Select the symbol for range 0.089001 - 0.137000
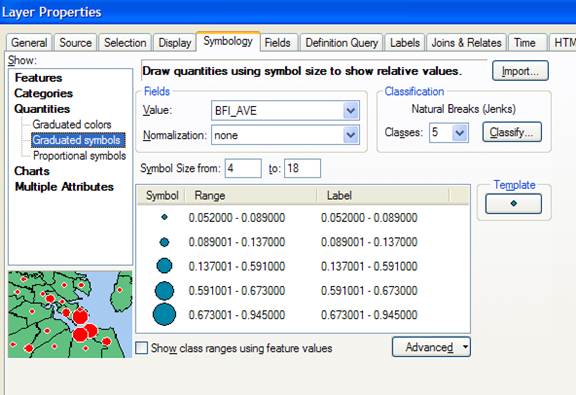Image resolution: width=576 pixels, height=395 pixels. 165,242
